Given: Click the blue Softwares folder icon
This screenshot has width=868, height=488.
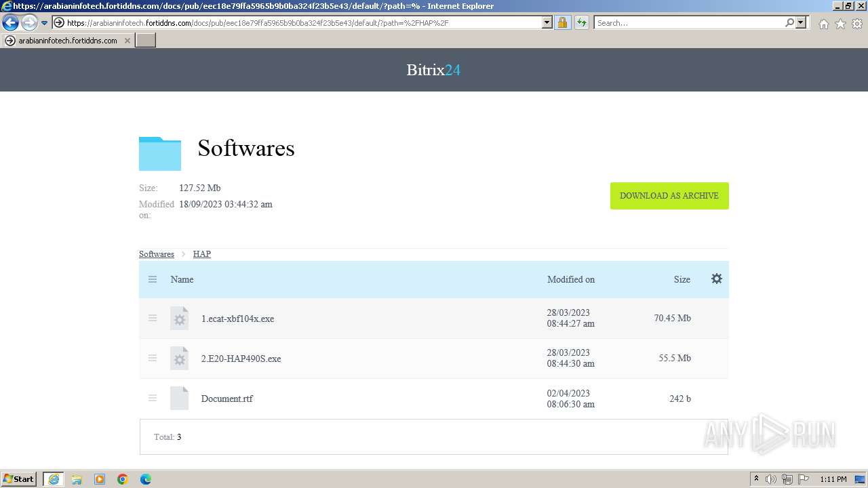Looking at the screenshot, I should (x=160, y=154).
